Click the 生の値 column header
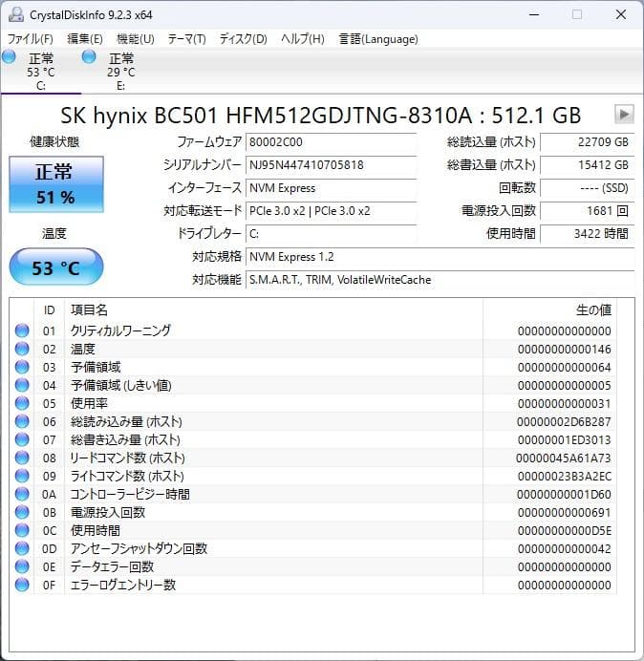Viewport: 644px width, 661px height. [549, 310]
